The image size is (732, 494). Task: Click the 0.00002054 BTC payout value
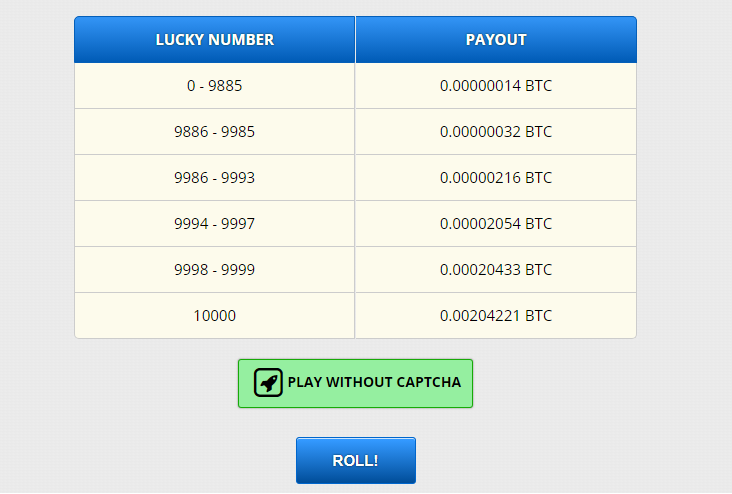[496, 224]
